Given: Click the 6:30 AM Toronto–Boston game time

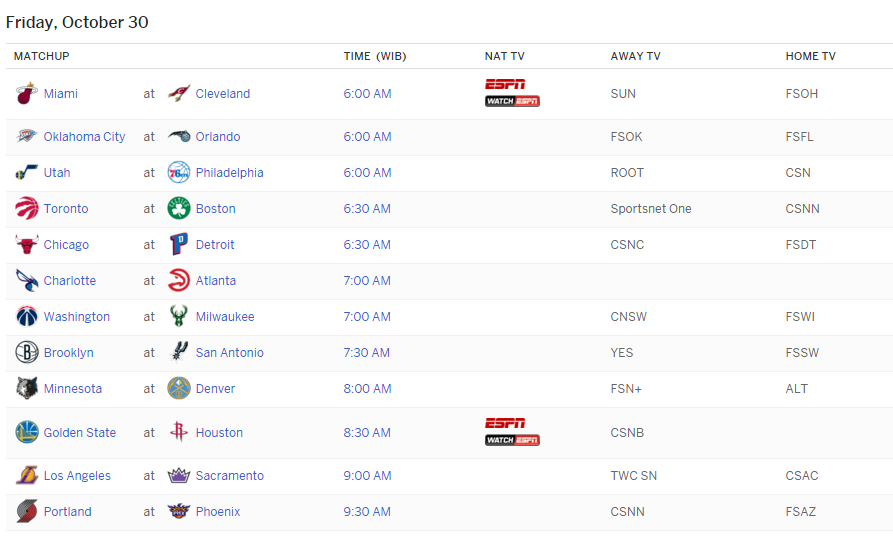Looking at the screenshot, I should click(367, 209).
